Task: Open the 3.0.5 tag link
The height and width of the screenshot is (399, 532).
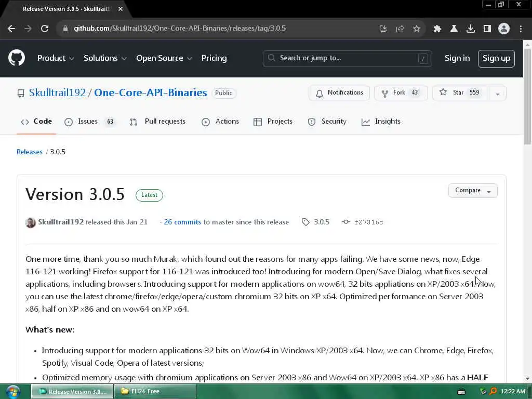Action: [x=315, y=222]
